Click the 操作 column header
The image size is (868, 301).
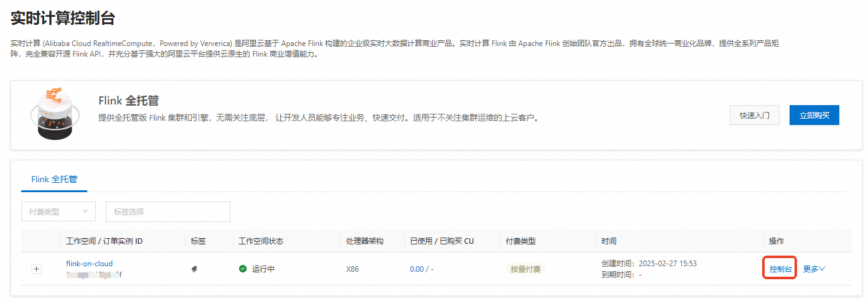pos(776,241)
